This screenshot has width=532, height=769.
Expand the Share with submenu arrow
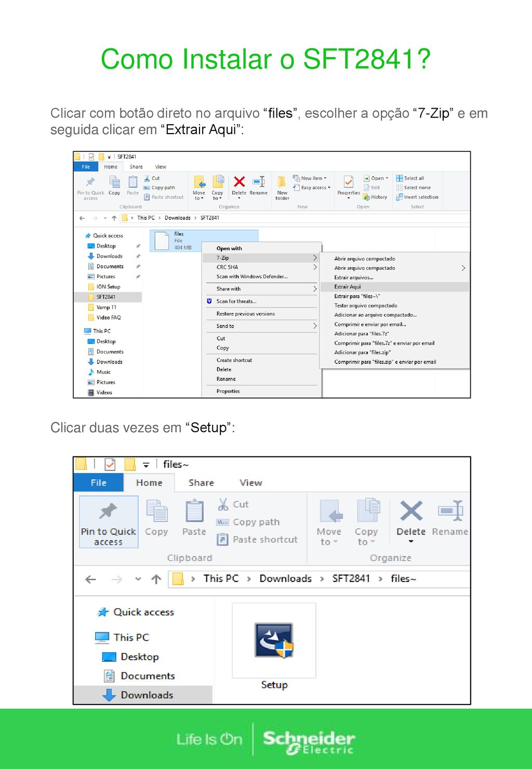315,289
